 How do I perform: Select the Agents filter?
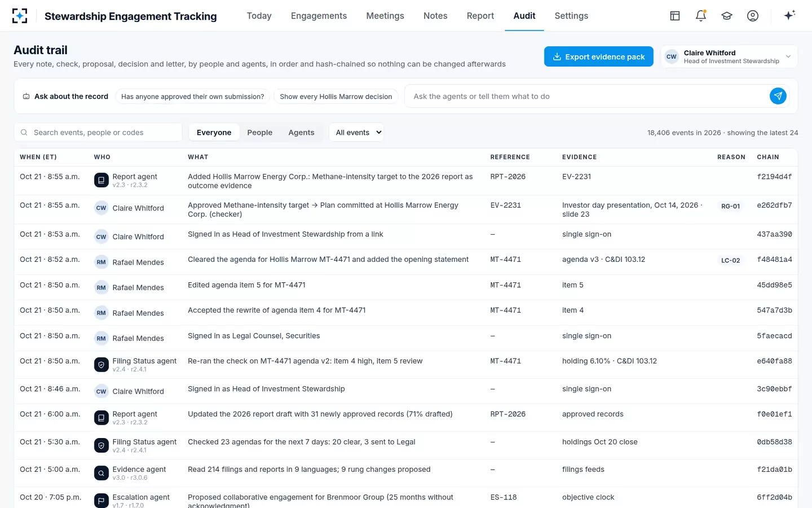301,132
